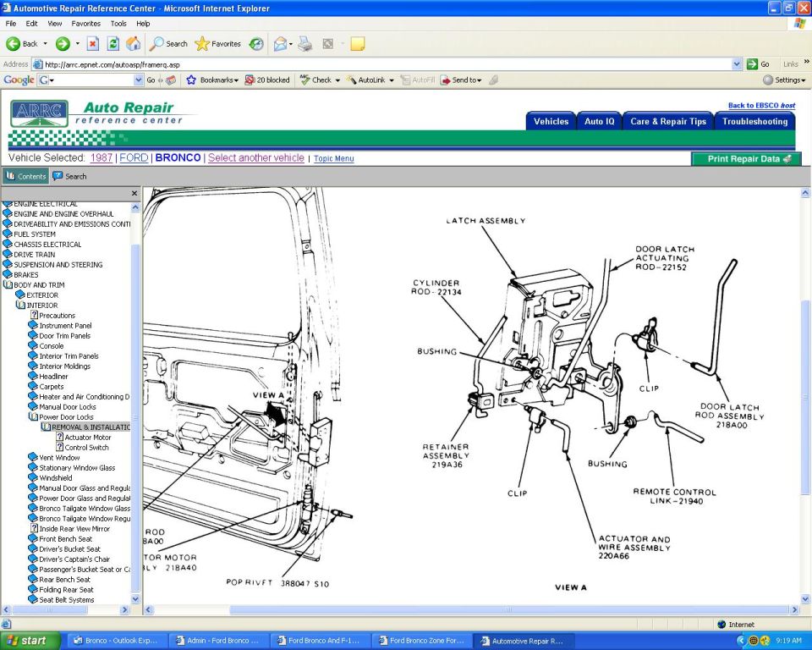Screen dimensions: 812x650
Task: Click the FORD make link
Action: point(134,158)
